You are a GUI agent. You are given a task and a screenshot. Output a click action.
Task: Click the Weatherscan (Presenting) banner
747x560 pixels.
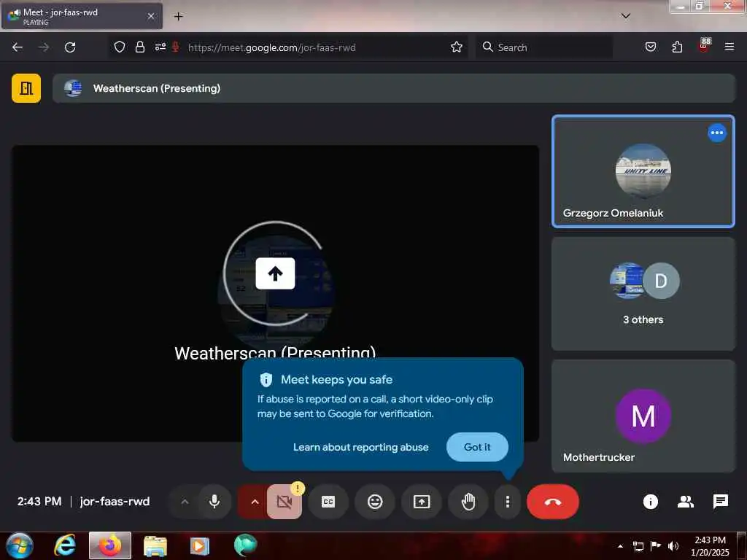coord(393,88)
